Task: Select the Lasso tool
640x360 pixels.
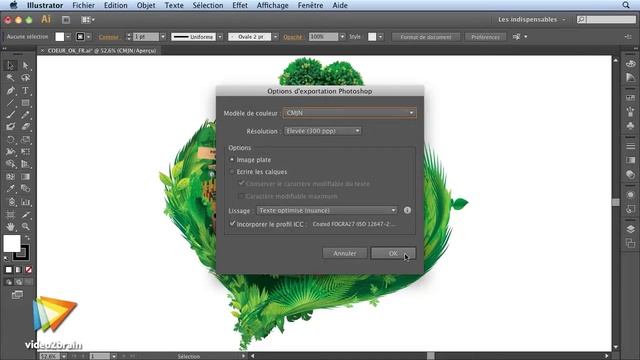Action: tap(25, 78)
